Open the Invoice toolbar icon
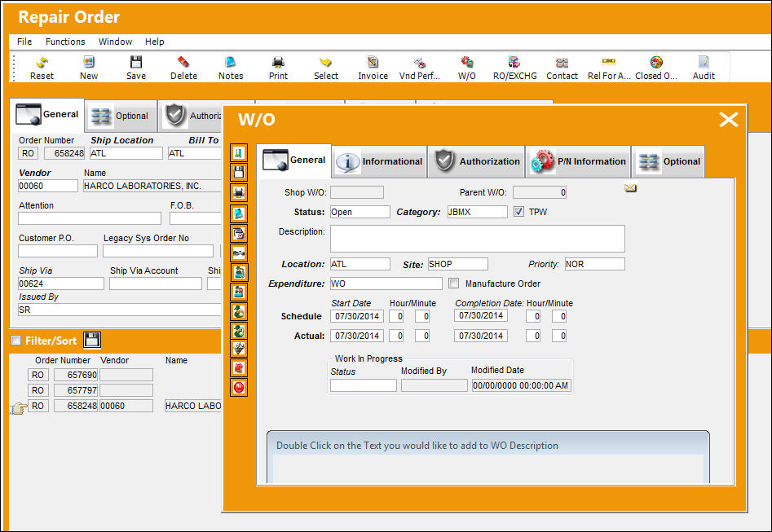 pyautogui.click(x=373, y=68)
